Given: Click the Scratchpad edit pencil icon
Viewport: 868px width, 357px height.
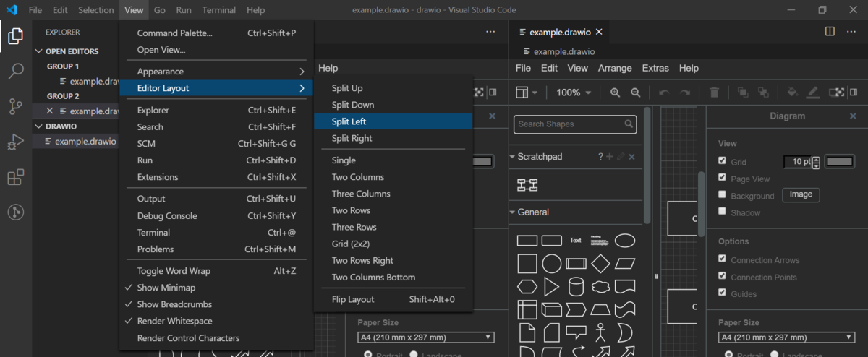Looking at the screenshot, I should [x=621, y=157].
